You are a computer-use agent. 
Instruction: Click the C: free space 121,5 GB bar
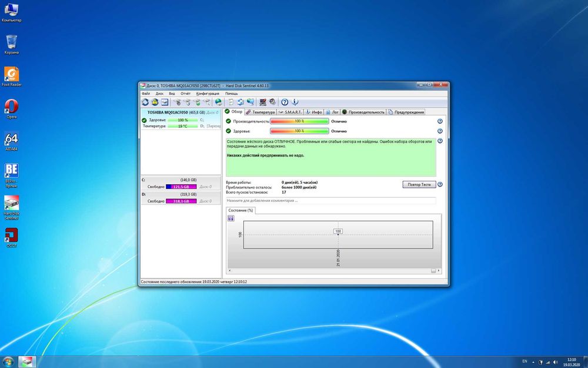coord(181,187)
